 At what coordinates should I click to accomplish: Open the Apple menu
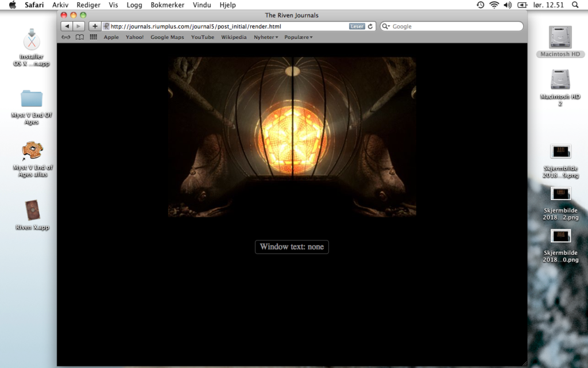[x=13, y=5]
